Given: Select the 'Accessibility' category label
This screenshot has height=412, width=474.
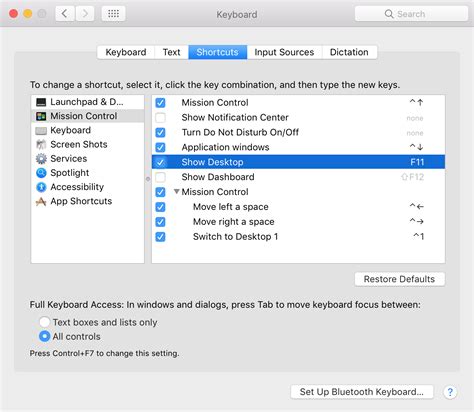Looking at the screenshot, I should (x=77, y=187).
